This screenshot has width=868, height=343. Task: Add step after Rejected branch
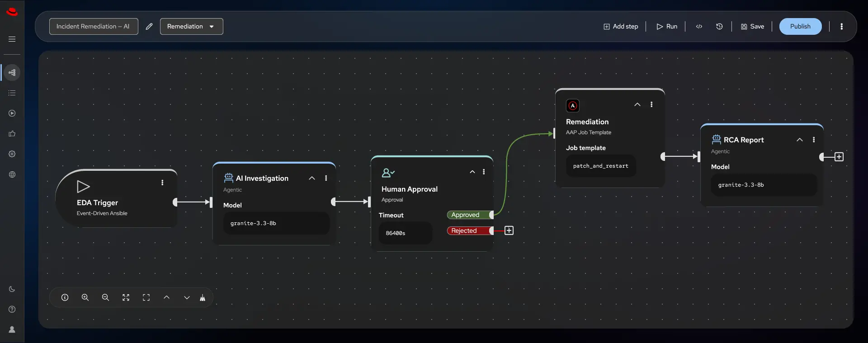(x=509, y=230)
